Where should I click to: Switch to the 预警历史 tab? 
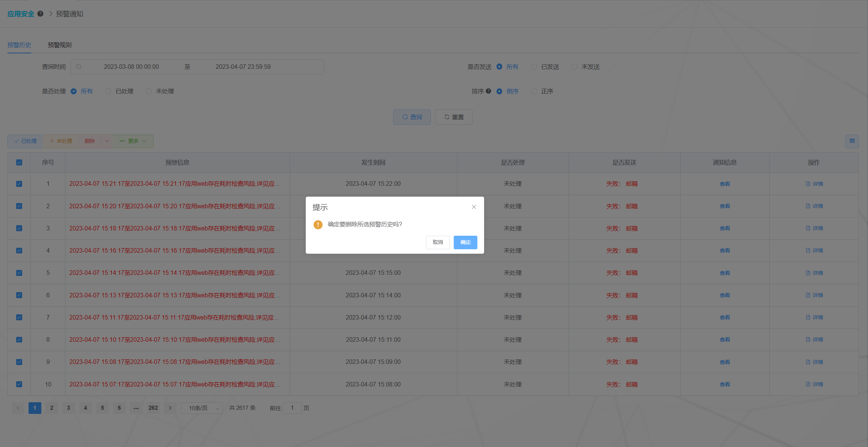(19, 45)
